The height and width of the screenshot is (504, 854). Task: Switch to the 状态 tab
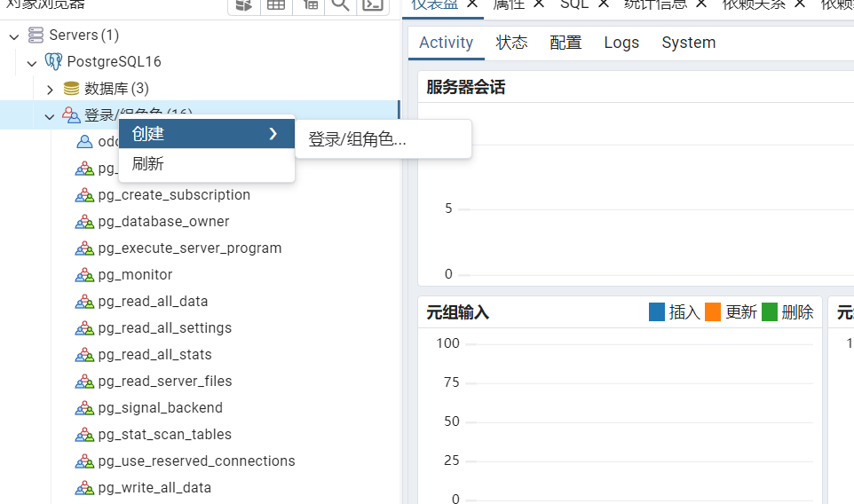(x=511, y=43)
